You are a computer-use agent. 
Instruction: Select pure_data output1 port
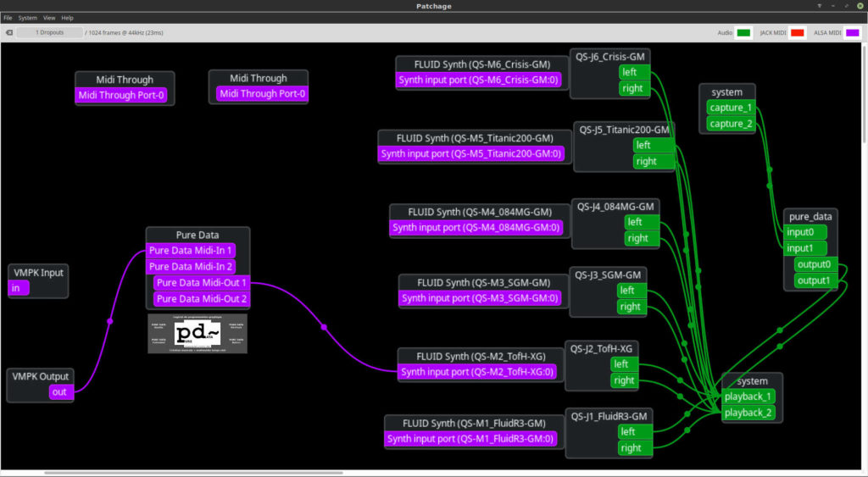(x=815, y=280)
